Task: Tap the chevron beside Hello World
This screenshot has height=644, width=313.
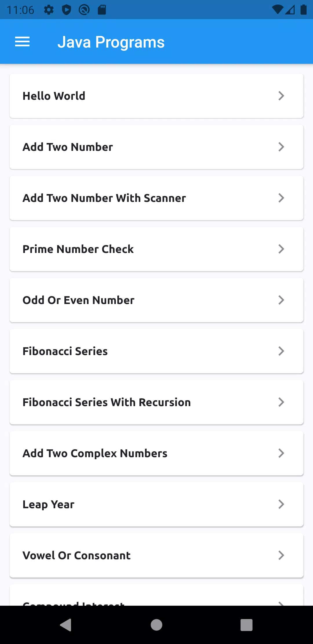Action: tap(281, 96)
